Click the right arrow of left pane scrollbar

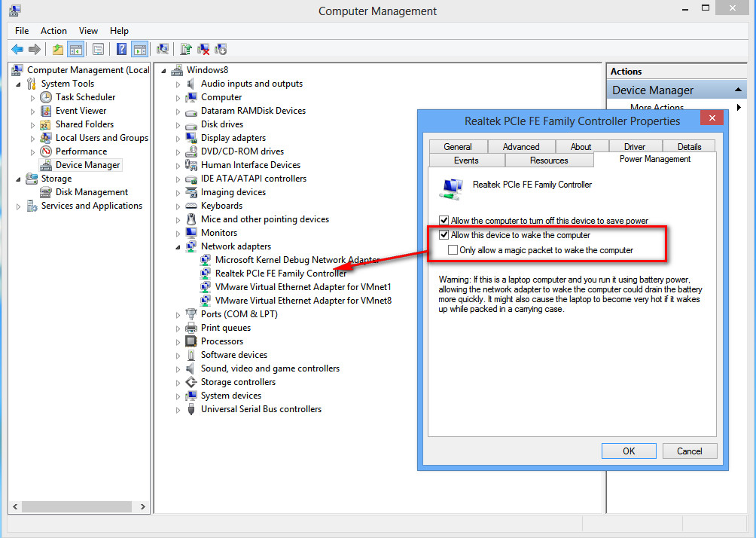tap(143, 506)
